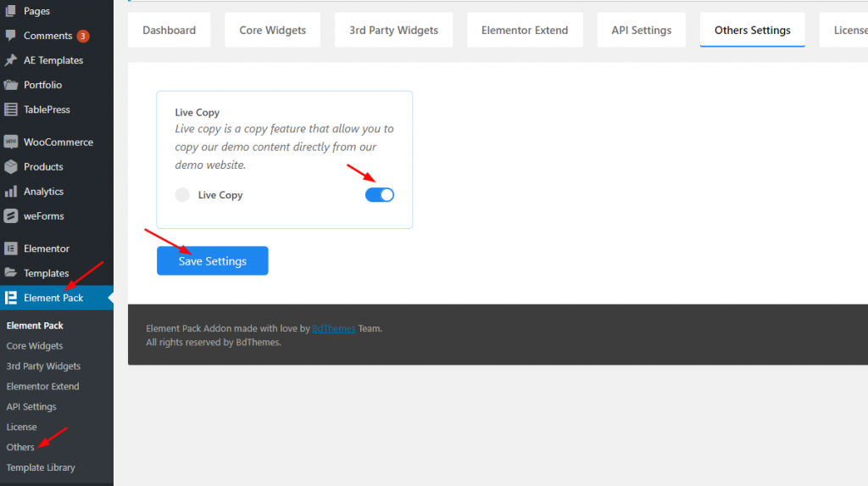Click the AE Templates pin icon

(x=10, y=60)
